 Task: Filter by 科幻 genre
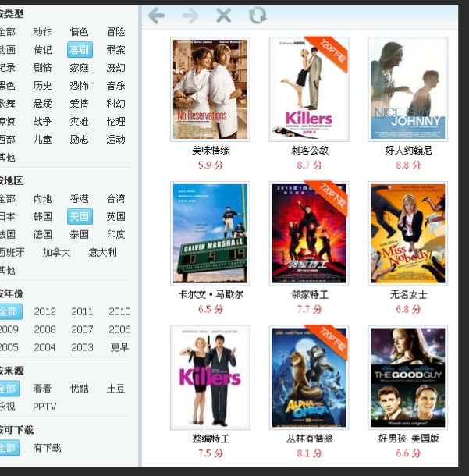click(116, 104)
